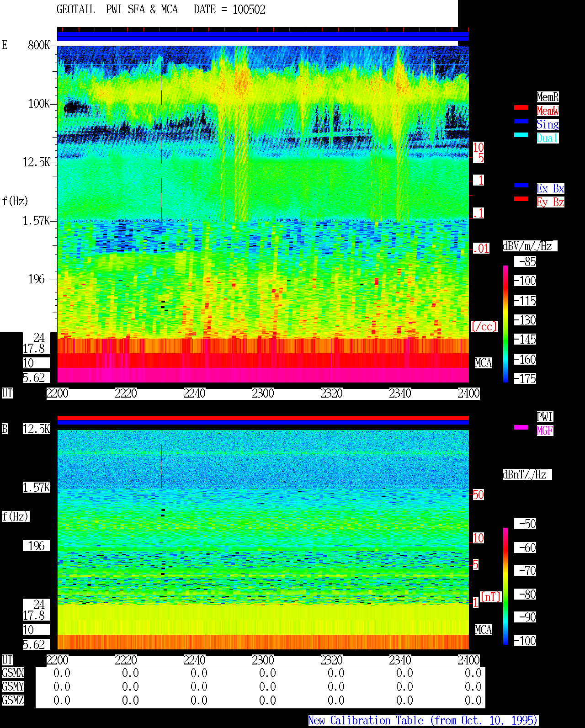Click the New Calibration Table link
This screenshot has height=728, width=585.
point(423,721)
